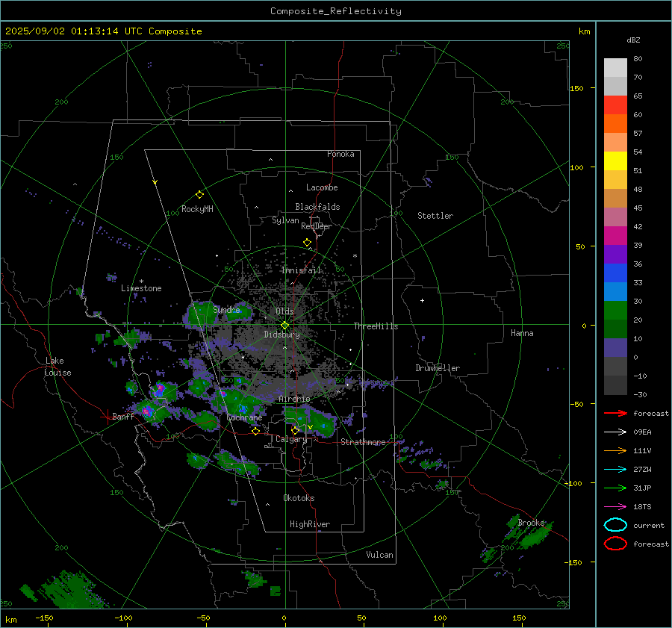Click the yellow diamond marker below Cochrane
This screenshot has height=628, width=672.
[x=256, y=431]
